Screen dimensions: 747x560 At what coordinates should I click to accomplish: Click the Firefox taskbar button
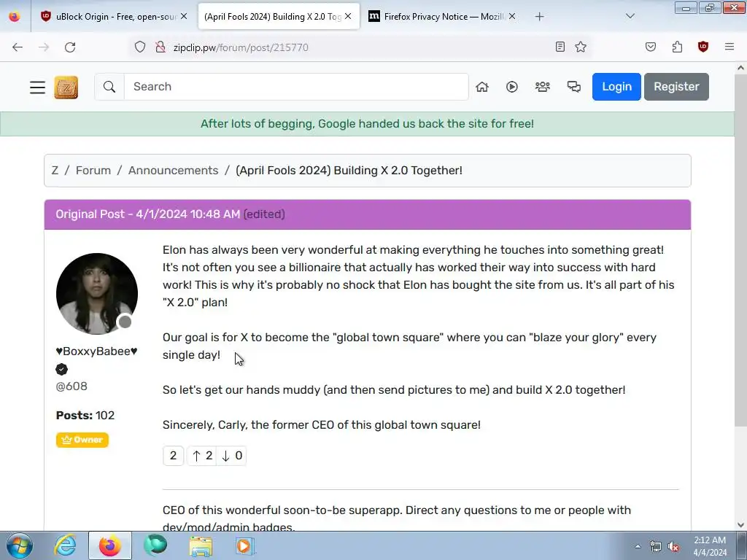110,545
